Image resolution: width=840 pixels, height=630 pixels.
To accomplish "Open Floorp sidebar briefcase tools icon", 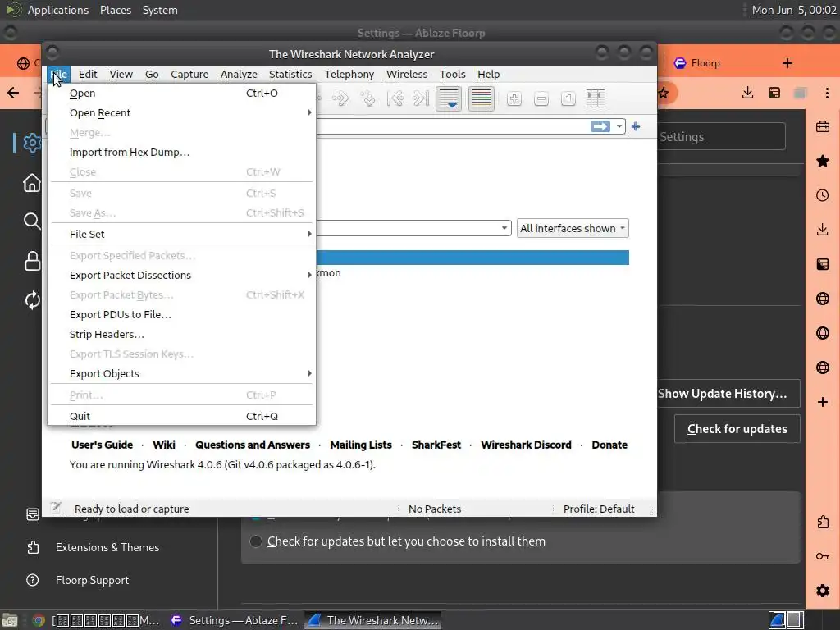I will click(823, 127).
